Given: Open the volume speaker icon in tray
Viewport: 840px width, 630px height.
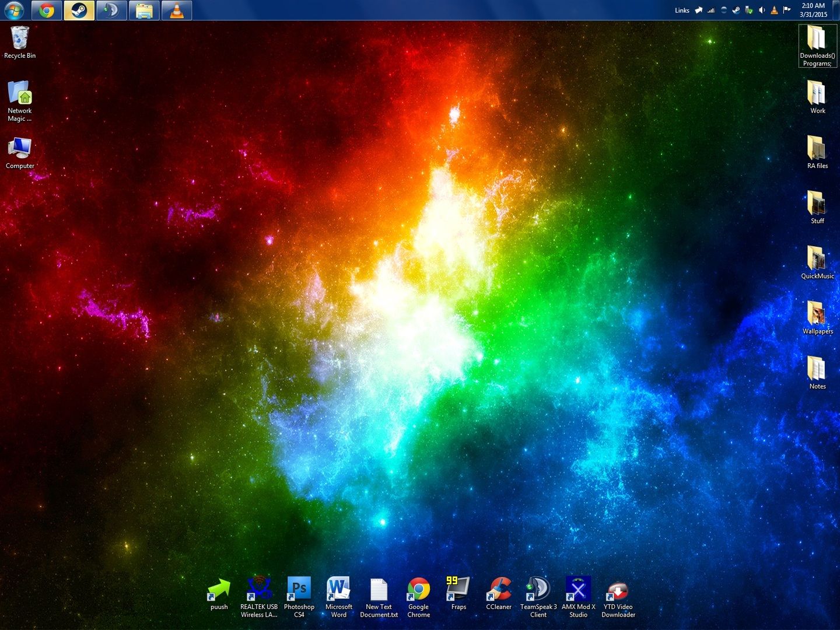Looking at the screenshot, I should point(761,10).
